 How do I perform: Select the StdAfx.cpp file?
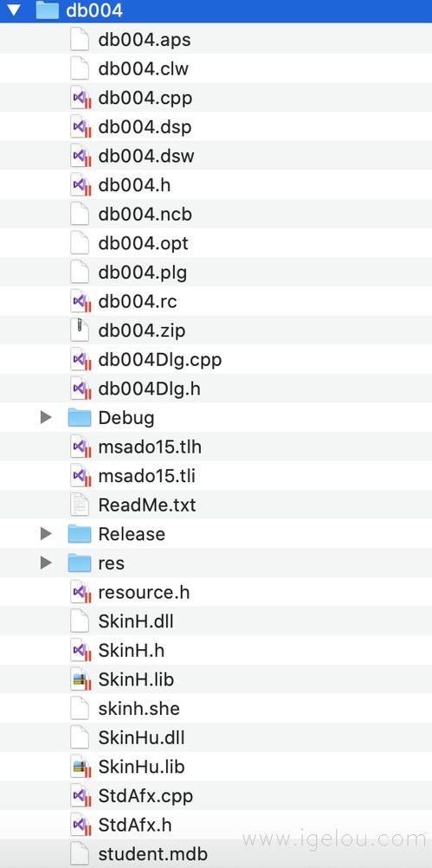pyautogui.click(x=216, y=795)
